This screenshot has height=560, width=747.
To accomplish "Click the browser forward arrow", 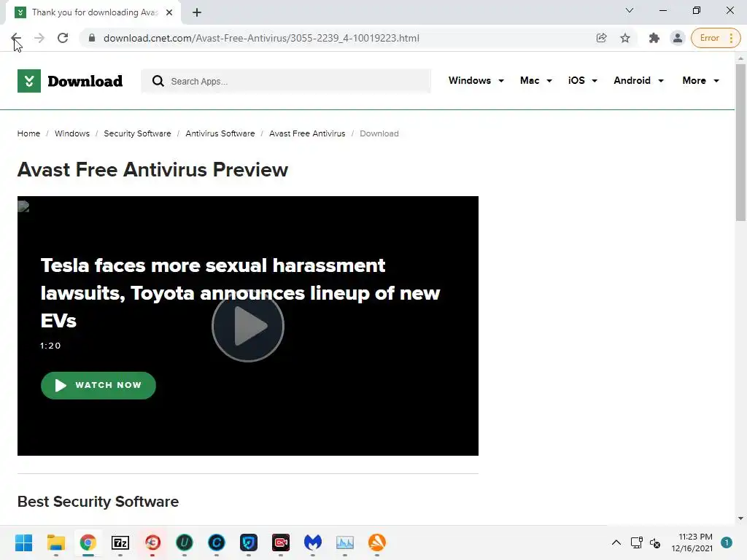I will (x=39, y=38).
